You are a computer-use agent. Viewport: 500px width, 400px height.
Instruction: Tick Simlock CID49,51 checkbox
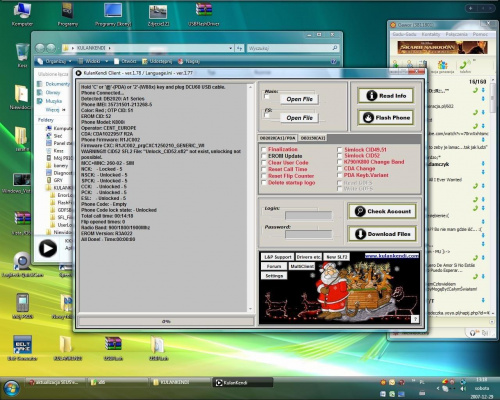coord(340,150)
